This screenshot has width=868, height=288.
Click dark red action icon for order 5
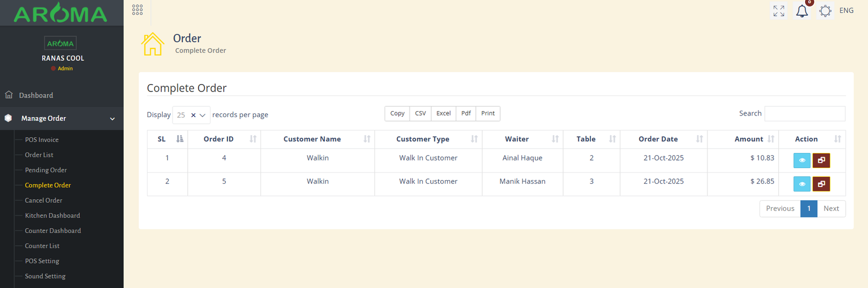tap(821, 184)
